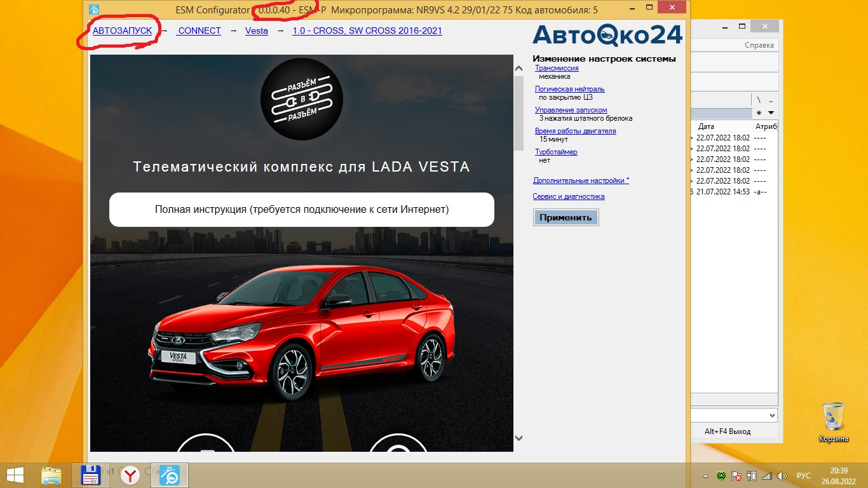Switch to ESM Configurator taskbar icon

170,475
